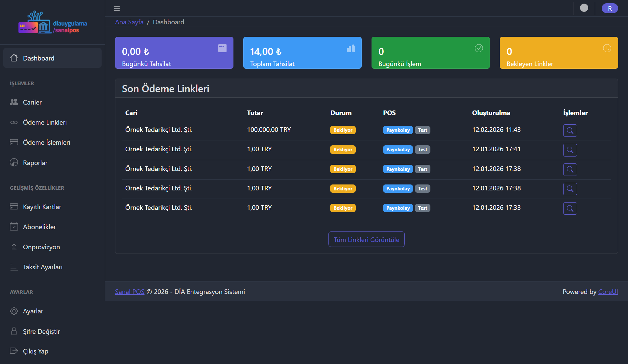Click the Bugünkü Tahsilat card icon

(222, 48)
